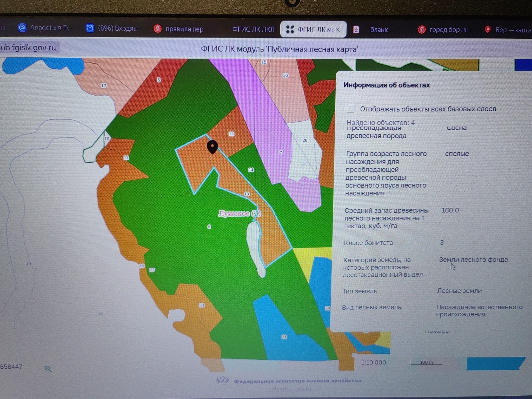Image resolution: width=532 pixels, height=399 pixels.
Task: Click the black location pin marker on map
Action: coord(212,147)
